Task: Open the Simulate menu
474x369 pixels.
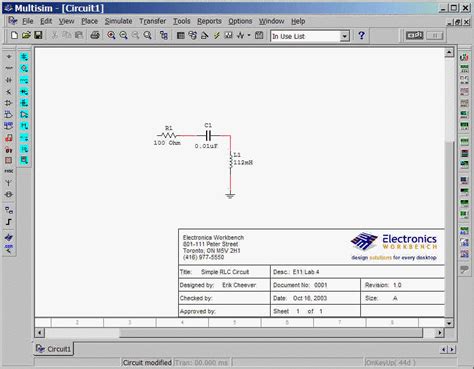Action: click(x=118, y=21)
